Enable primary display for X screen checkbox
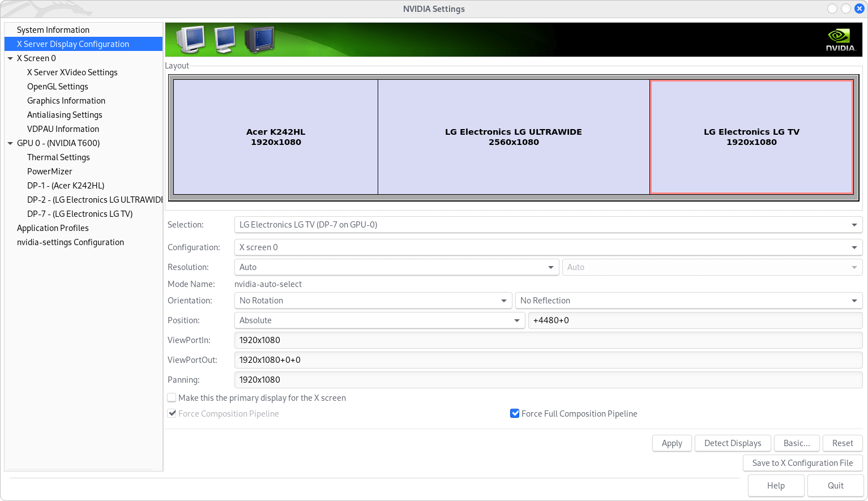Image resolution: width=868 pixels, height=501 pixels. (x=172, y=397)
